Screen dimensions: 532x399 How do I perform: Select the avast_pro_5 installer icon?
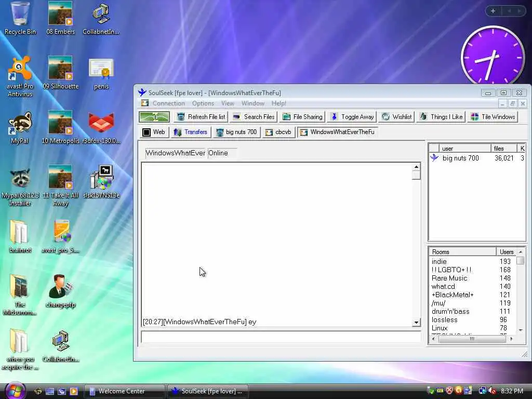click(60, 236)
